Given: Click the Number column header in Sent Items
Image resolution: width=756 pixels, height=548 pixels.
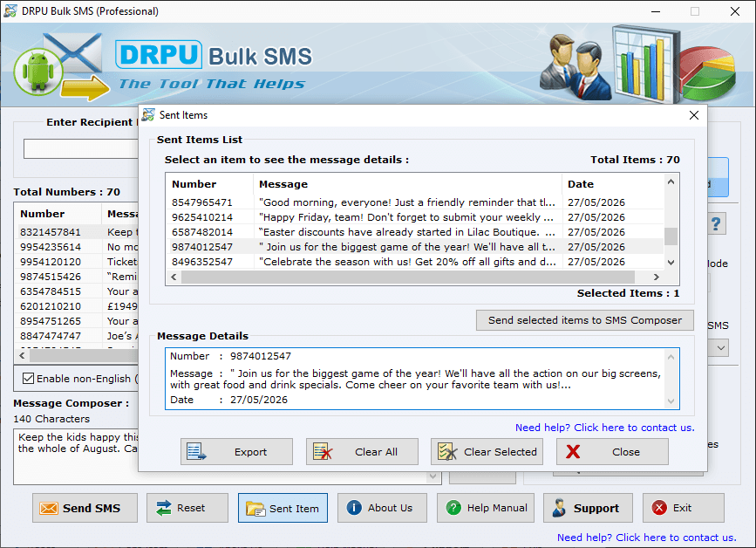Looking at the screenshot, I should point(210,184).
